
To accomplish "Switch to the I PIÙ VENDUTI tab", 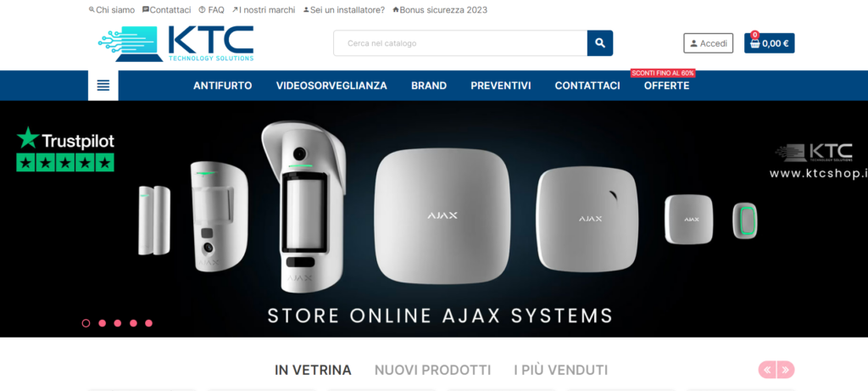I will click(x=561, y=370).
